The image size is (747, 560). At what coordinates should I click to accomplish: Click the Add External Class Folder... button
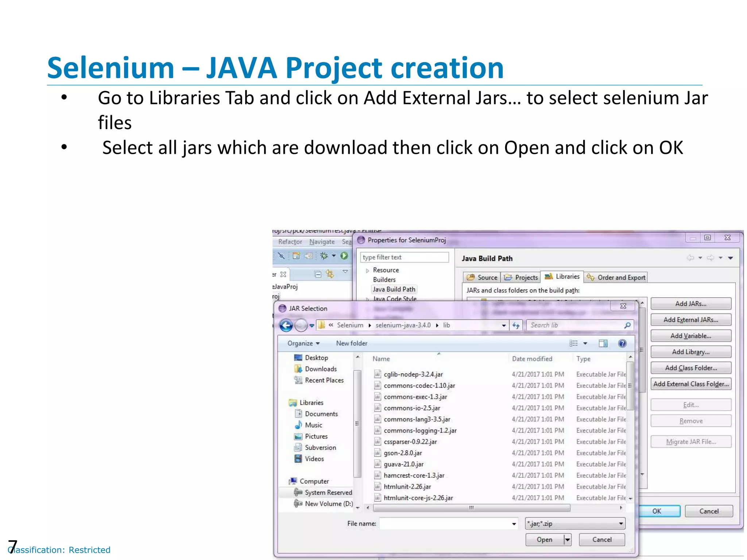tap(691, 384)
